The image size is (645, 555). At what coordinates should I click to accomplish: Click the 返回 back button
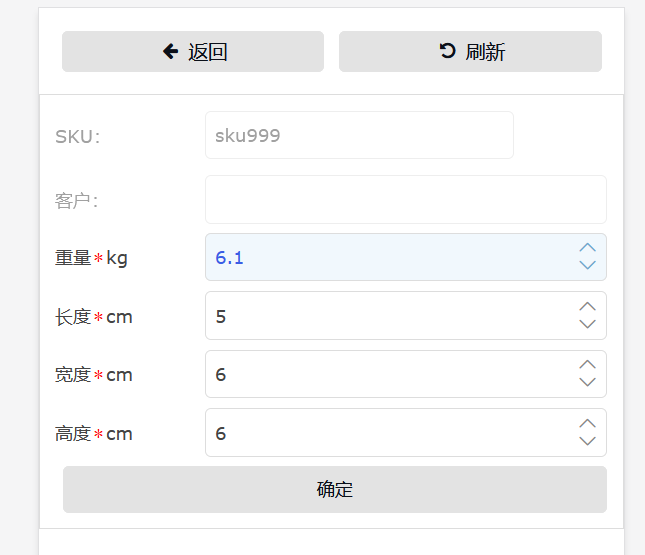tap(193, 51)
